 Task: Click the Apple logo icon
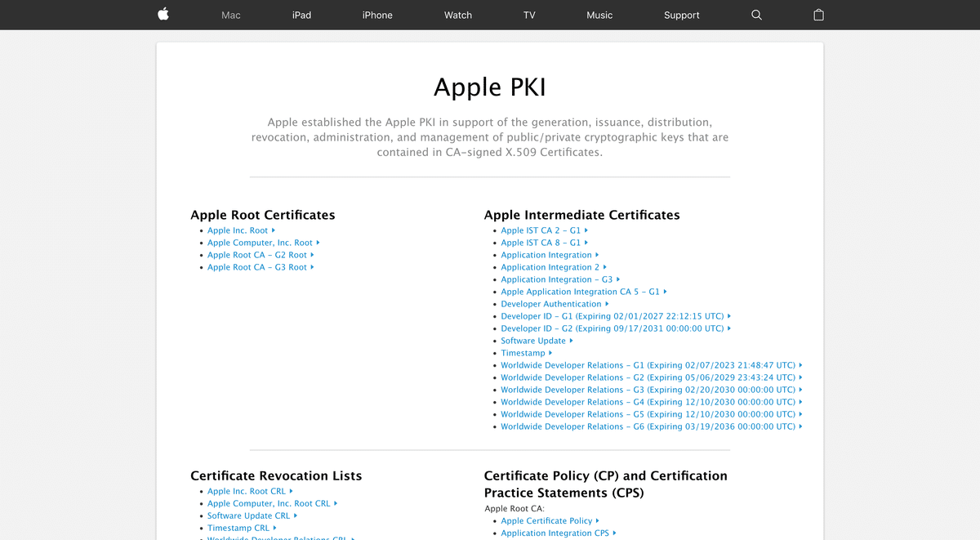tap(163, 15)
